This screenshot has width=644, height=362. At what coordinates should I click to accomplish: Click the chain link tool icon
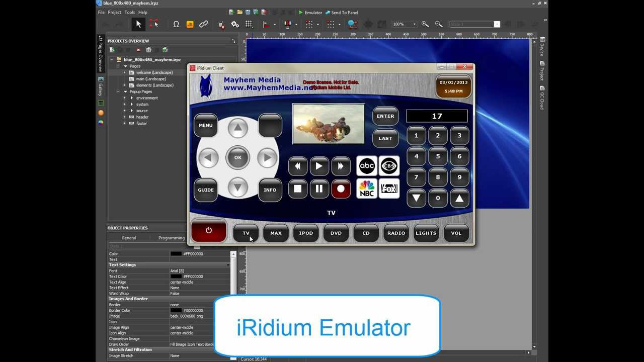point(203,24)
